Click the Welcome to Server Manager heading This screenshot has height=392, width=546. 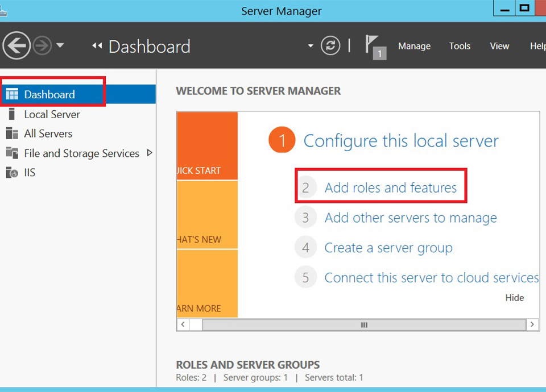tap(258, 91)
